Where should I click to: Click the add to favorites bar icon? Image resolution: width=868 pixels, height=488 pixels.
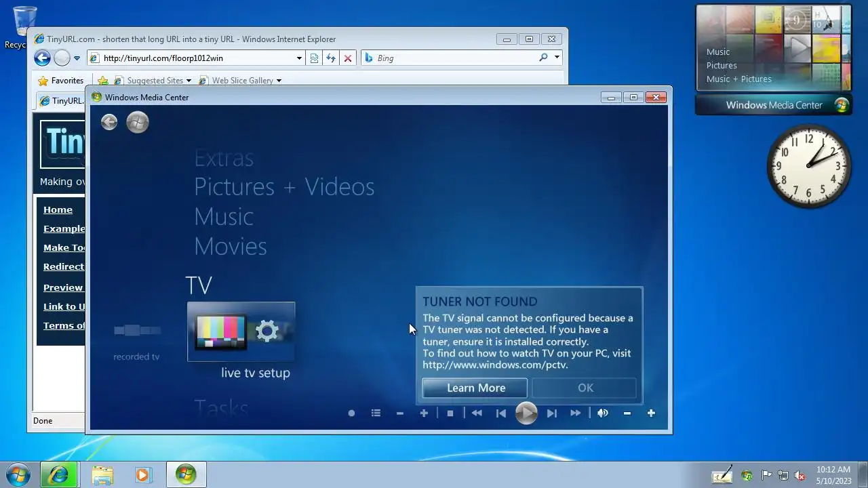(103, 81)
